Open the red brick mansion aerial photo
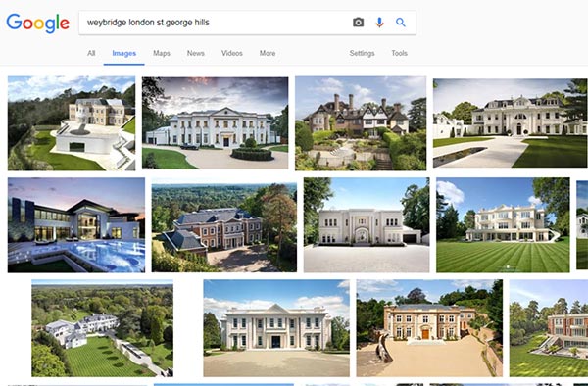Screen dimensions: 588x386 [224, 227]
